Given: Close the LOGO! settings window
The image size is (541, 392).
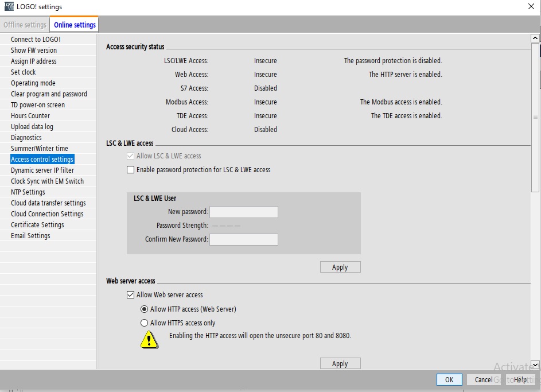Looking at the screenshot, I should (531, 6).
